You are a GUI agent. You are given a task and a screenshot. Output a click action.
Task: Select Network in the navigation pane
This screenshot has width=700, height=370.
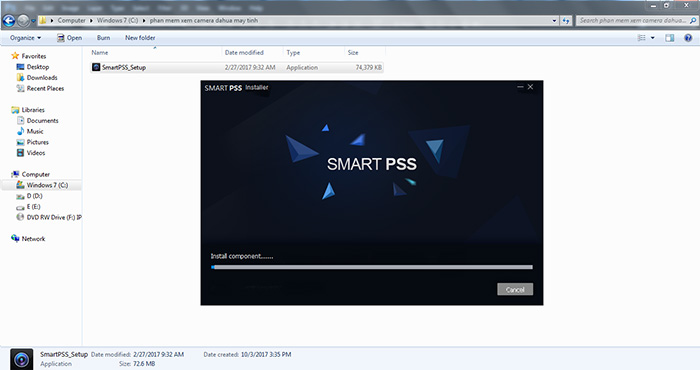33,239
